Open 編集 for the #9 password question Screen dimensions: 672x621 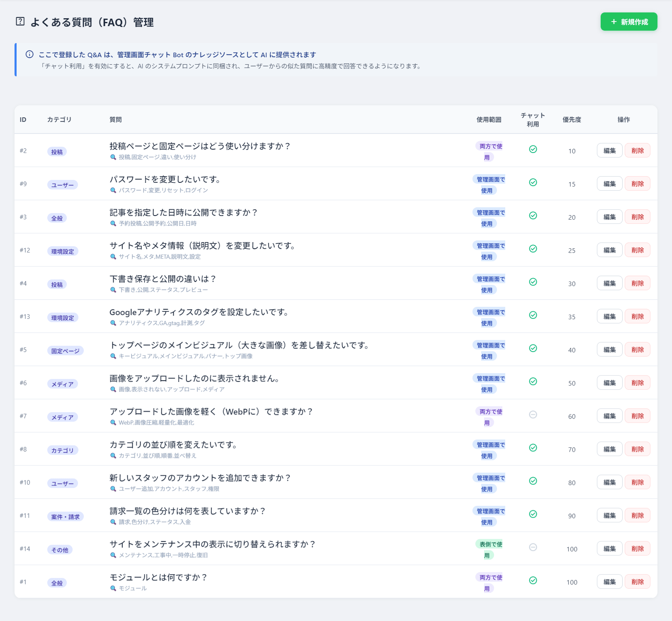(609, 184)
